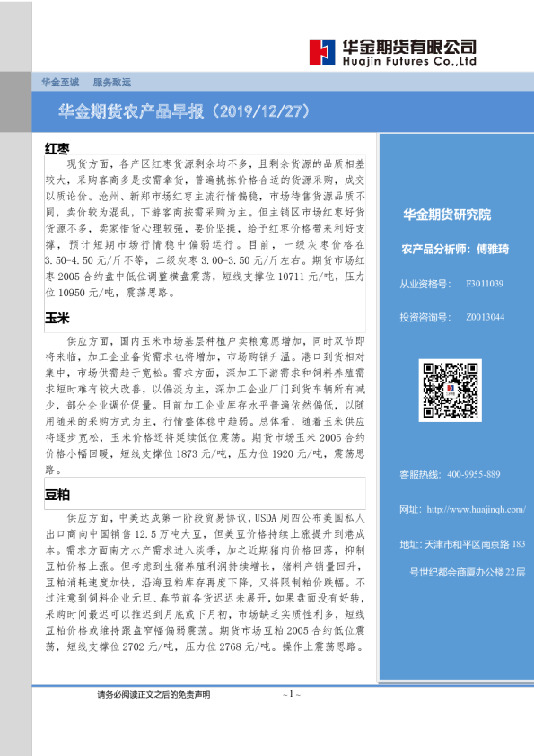
Task: Click the 红枣 section heading
Action: tap(57, 148)
